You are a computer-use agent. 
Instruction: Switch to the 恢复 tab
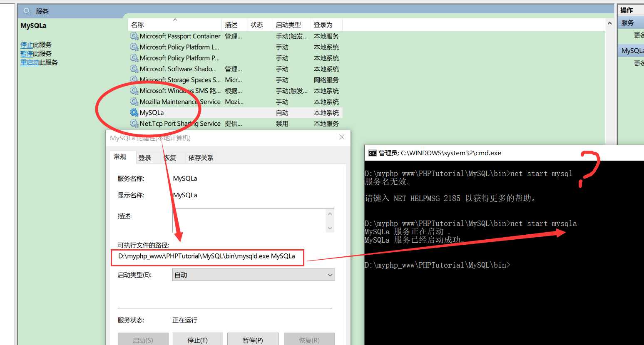[170, 158]
